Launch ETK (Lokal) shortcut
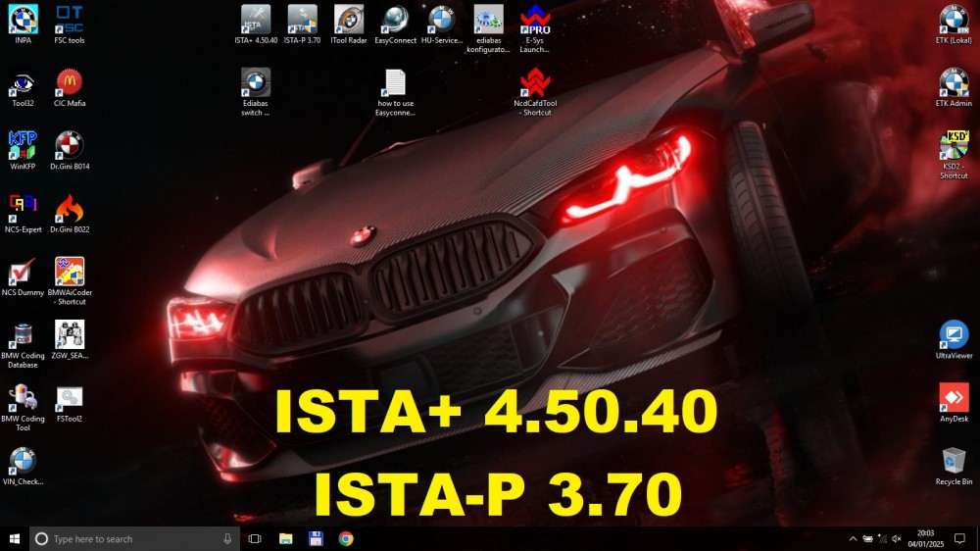The image size is (980, 551). click(x=954, y=24)
